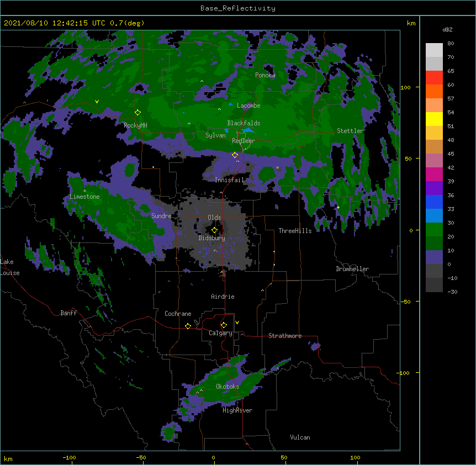Click the asterisk marker above Limestone label

point(84,191)
